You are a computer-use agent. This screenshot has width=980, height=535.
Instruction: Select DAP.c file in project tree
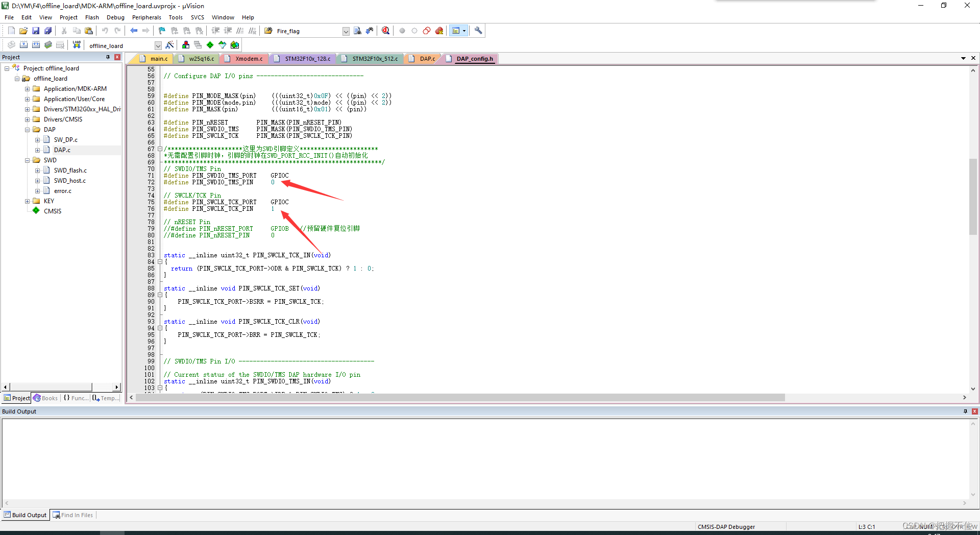pyautogui.click(x=62, y=150)
